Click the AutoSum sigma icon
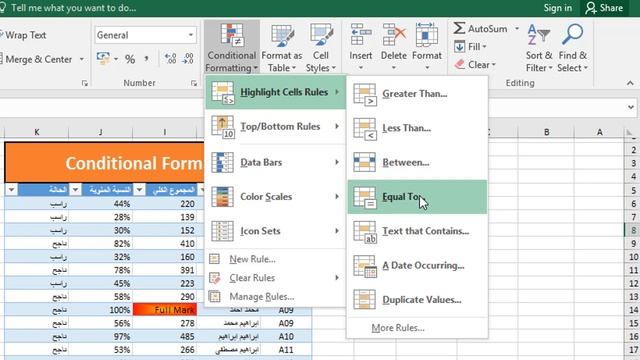Screen dimensions: 640x360 pyautogui.click(x=459, y=28)
